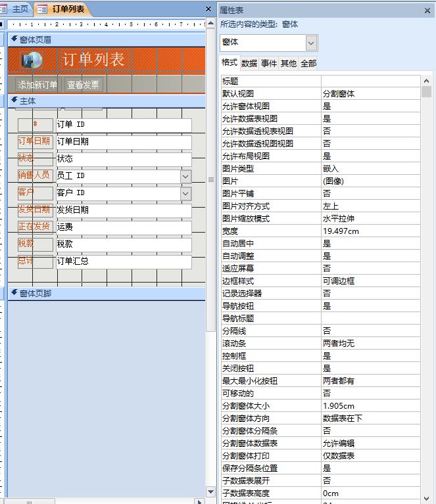Click design view horizontal scroll right arrow
The height and width of the screenshot is (504, 436).
point(199,501)
